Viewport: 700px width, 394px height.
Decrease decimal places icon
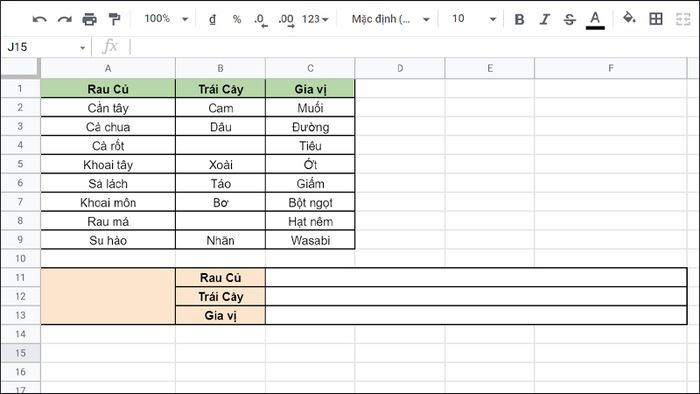(x=260, y=20)
